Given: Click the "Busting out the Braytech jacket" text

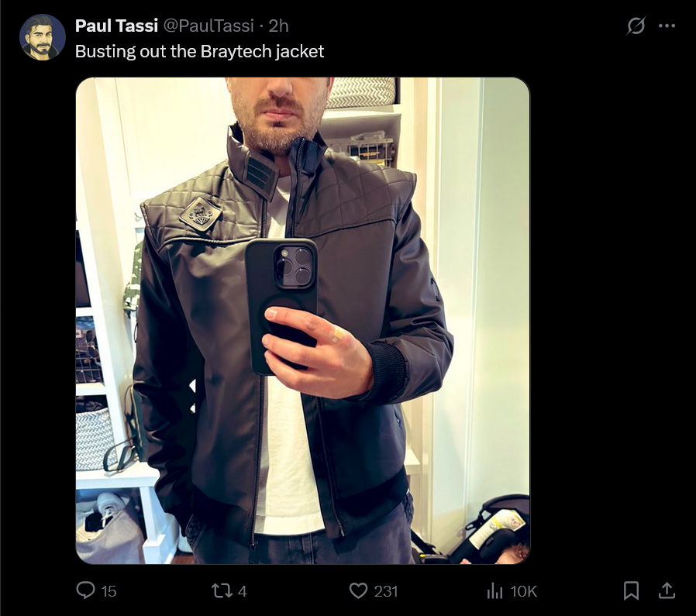Looking at the screenshot, I should coord(199,51).
